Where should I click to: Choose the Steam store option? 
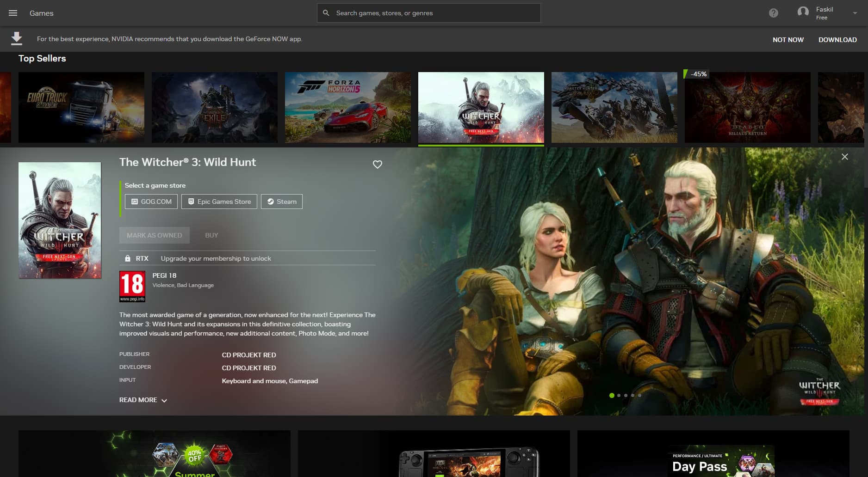(282, 202)
